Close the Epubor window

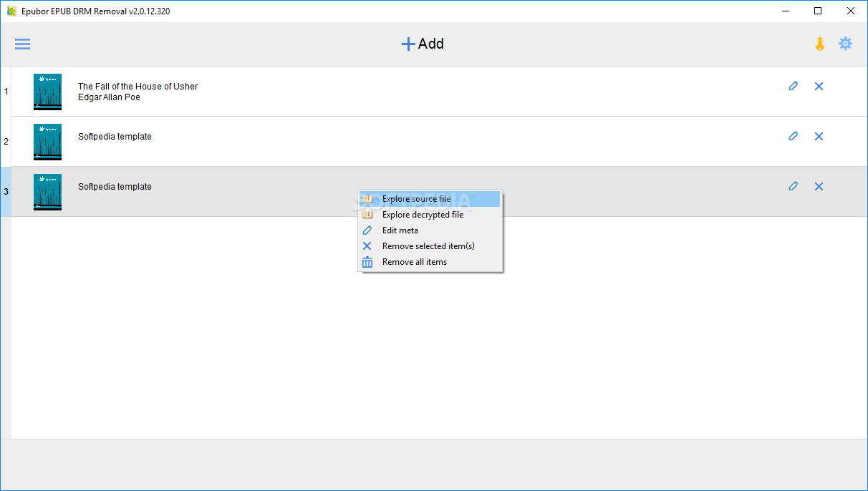click(851, 11)
